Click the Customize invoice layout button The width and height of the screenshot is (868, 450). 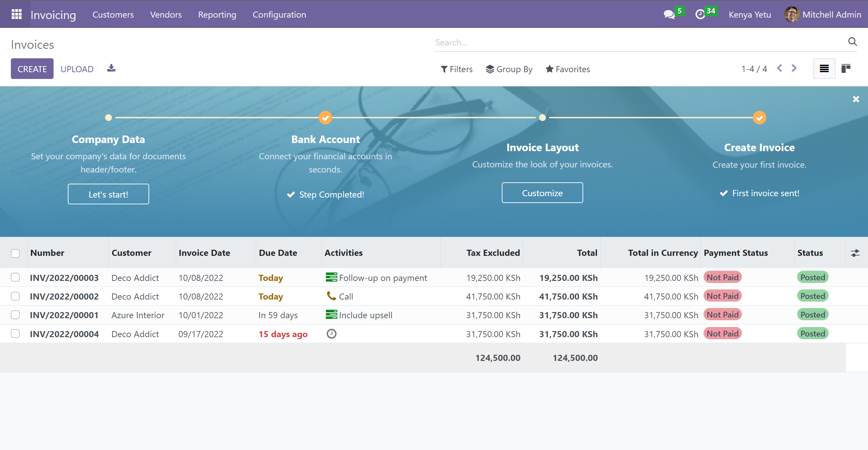[542, 193]
